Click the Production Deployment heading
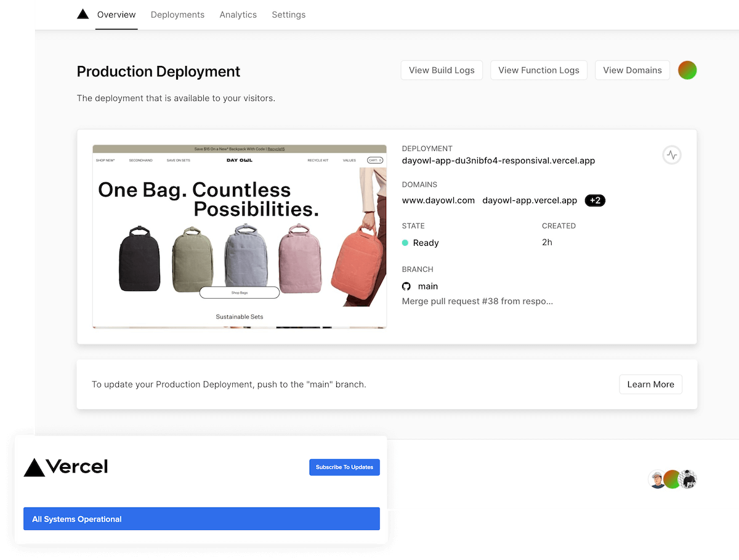 click(x=158, y=71)
